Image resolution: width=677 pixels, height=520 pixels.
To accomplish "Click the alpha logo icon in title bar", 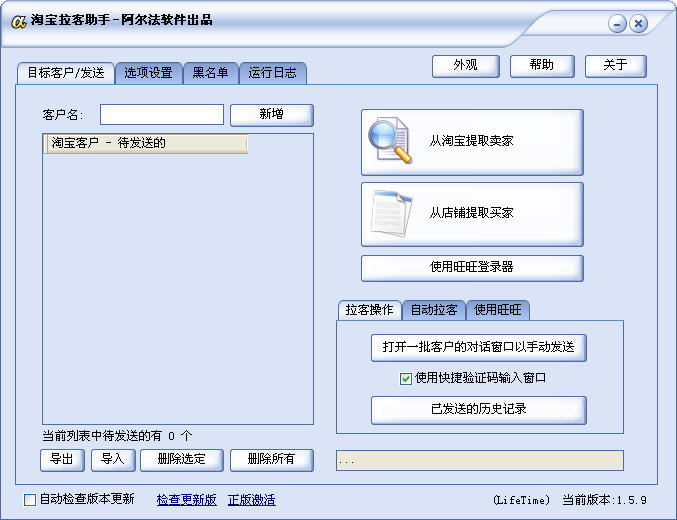I will [x=19, y=21].
